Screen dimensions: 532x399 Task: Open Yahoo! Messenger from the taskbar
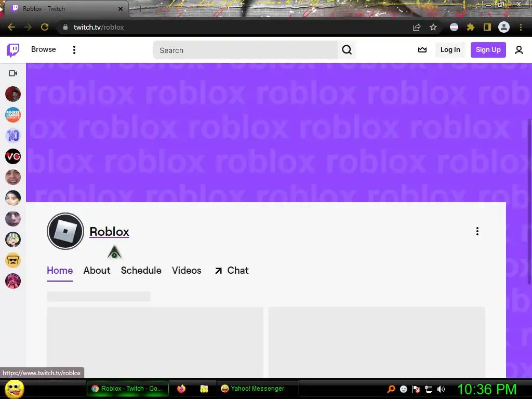pos(258,389)
